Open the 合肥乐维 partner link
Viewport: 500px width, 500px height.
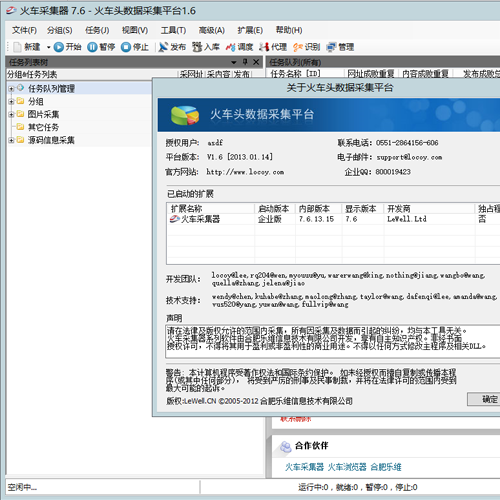(386, 467)
